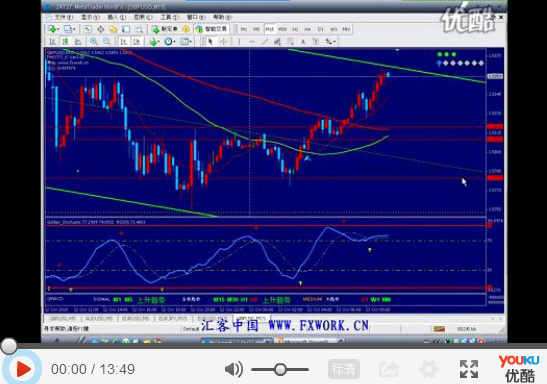Toggle the M15 timeframe button
Image resolution: width=547 pixels, height=384 pixels.
[269, 29]
